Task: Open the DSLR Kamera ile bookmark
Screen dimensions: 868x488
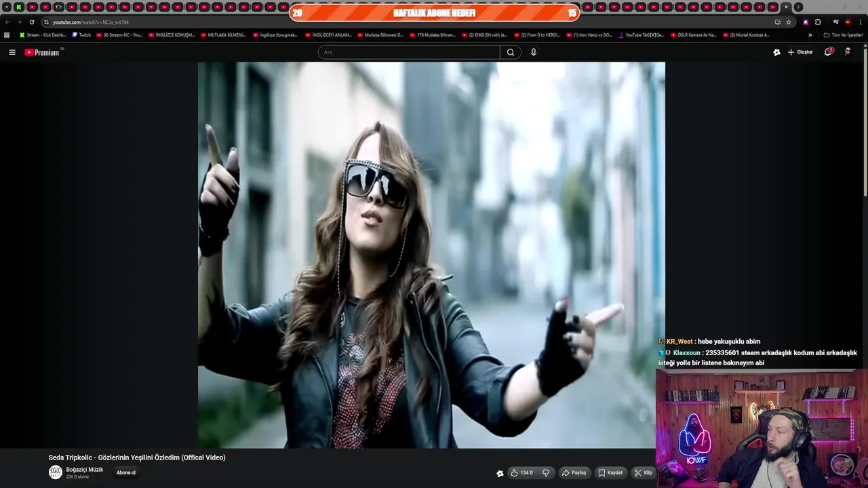Action: tap(693, 35)
